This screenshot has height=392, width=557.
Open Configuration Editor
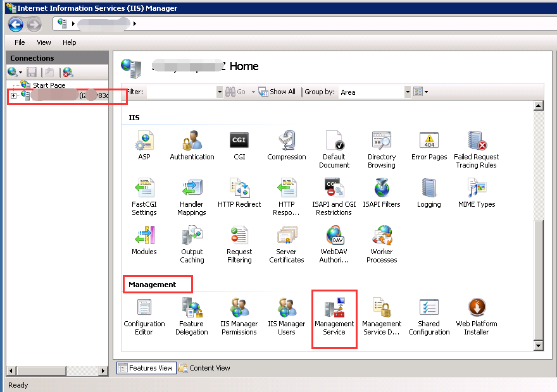[144, 317]
